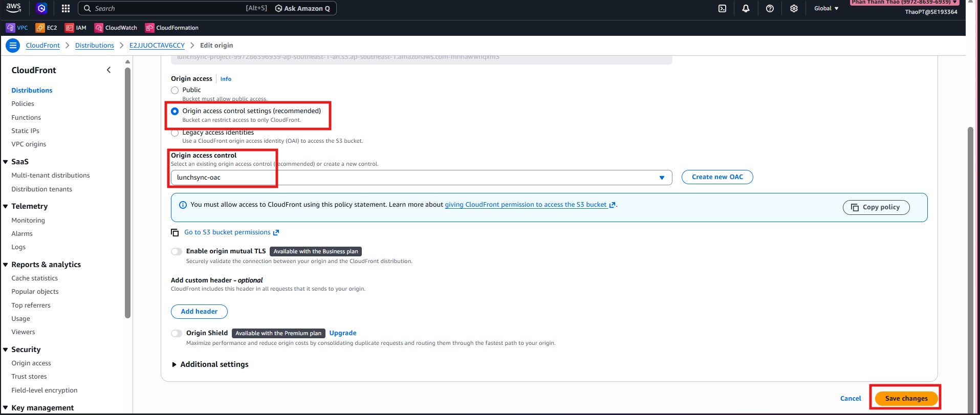980x415 pixels.
Task: Open EC2 service shortcut
Action: click(47, 28)
